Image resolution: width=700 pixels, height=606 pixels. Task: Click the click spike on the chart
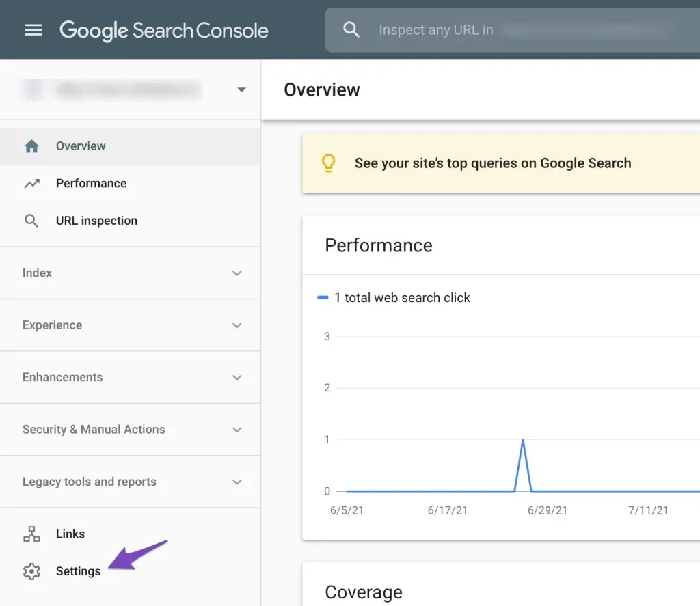[x=523, y=465]
